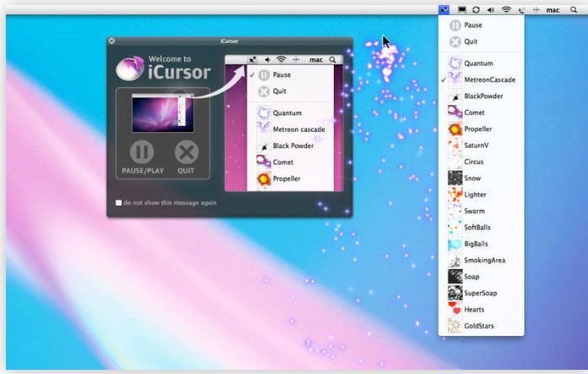Open the volume control in menu bar
The image size is (588, 374).
coord(490,10)
